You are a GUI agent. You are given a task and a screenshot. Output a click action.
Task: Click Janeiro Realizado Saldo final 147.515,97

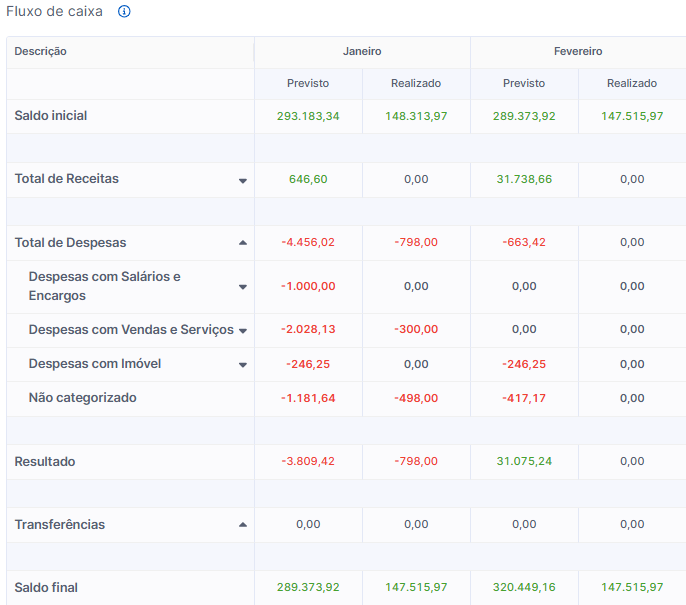[x=416, y=588]
